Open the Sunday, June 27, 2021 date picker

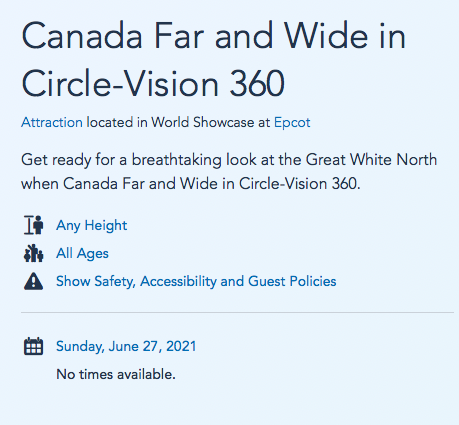pos(126,346)
